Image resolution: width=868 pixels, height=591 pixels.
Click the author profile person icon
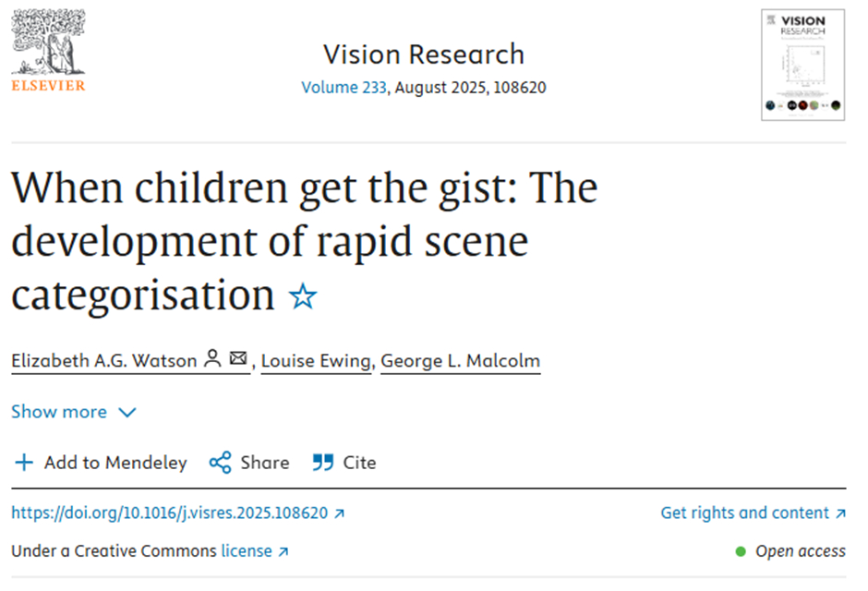212,360
